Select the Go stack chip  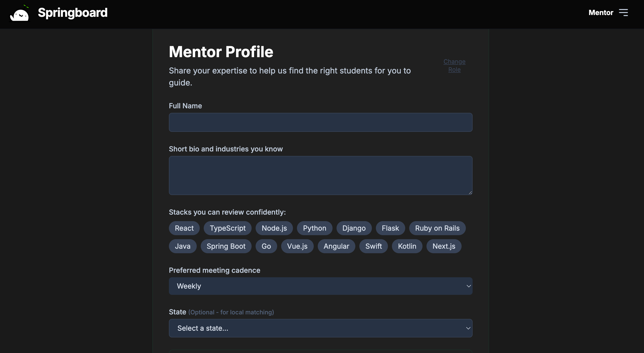(x=266, y=246)
